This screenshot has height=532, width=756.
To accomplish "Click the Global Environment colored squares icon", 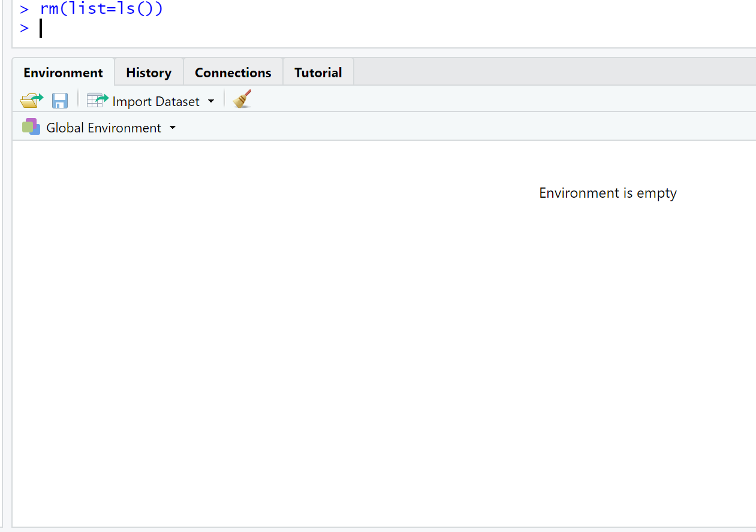I will tap(31, 126).
